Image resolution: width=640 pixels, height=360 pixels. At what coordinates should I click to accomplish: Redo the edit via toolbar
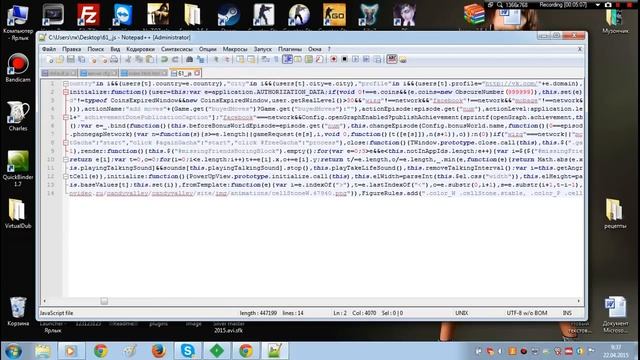(x=175, y=60)
